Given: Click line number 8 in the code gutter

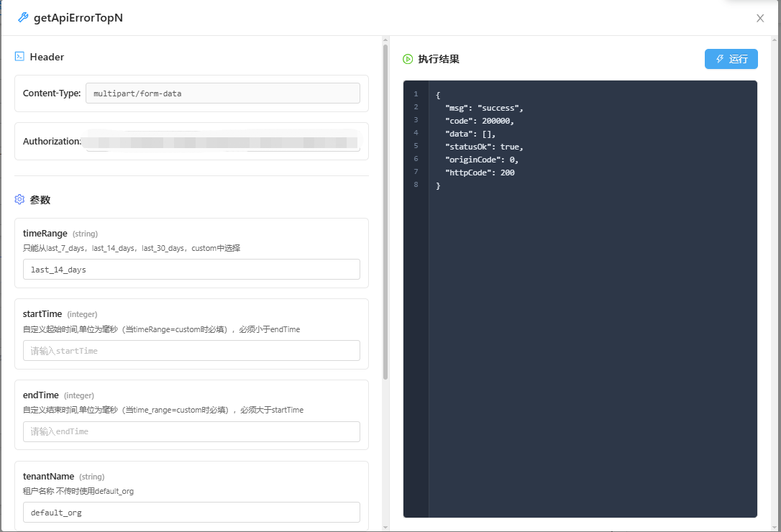Looking at the screenshot, I should (416, 185).
